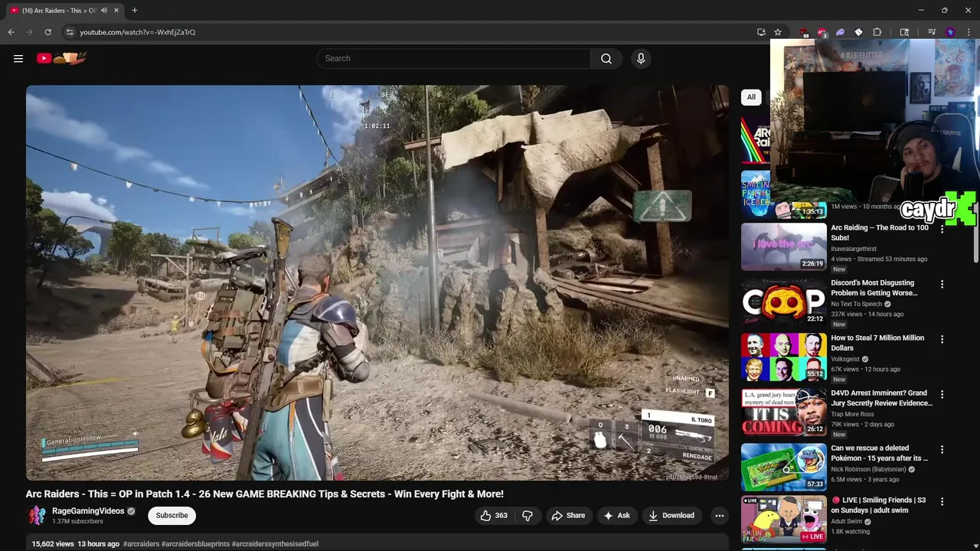Screen dimensions: 980x551
Task: Click inside the YouTube search field
Action: (x=453, y=58)
